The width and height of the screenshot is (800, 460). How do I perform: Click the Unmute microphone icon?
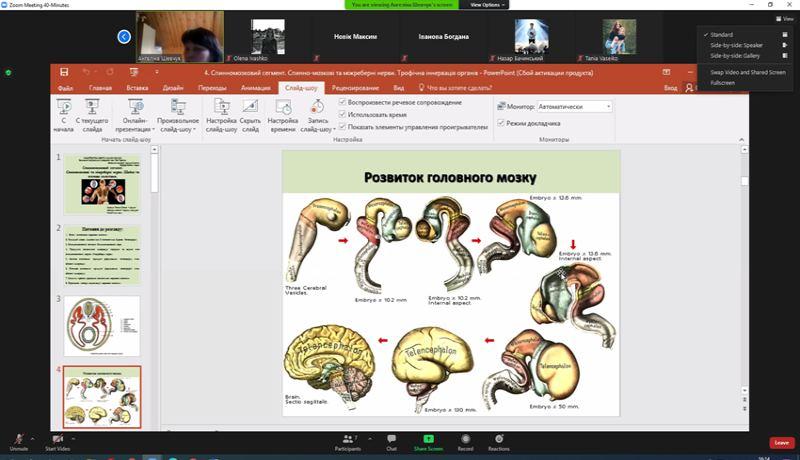18,439
